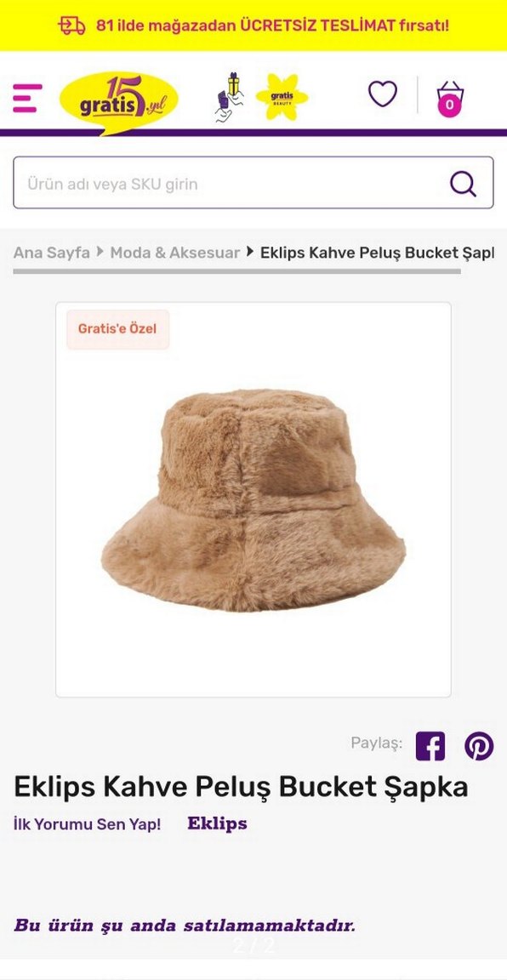The image size is (507, 980).
Task: Select the Eklips Kahve Peluş Bucket breadcrumb
Action: [377, 253]
